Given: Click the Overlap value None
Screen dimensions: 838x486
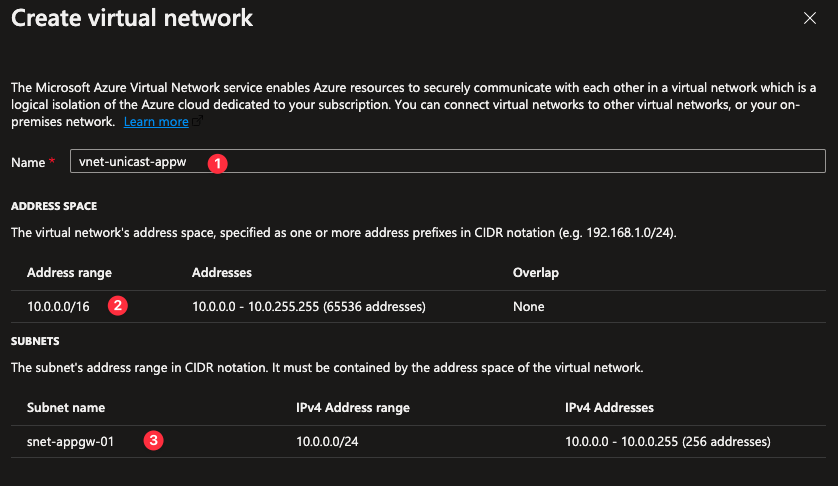Looking at the screenshot, I should (529, 306).
